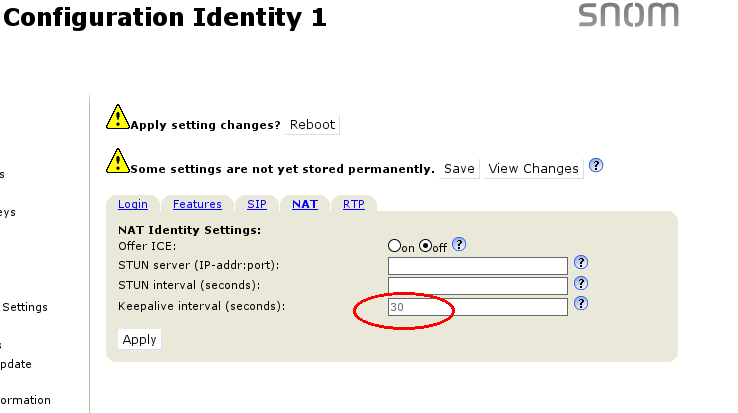Click the View Changes button
The image size is (738, 413).
(533, 168)
